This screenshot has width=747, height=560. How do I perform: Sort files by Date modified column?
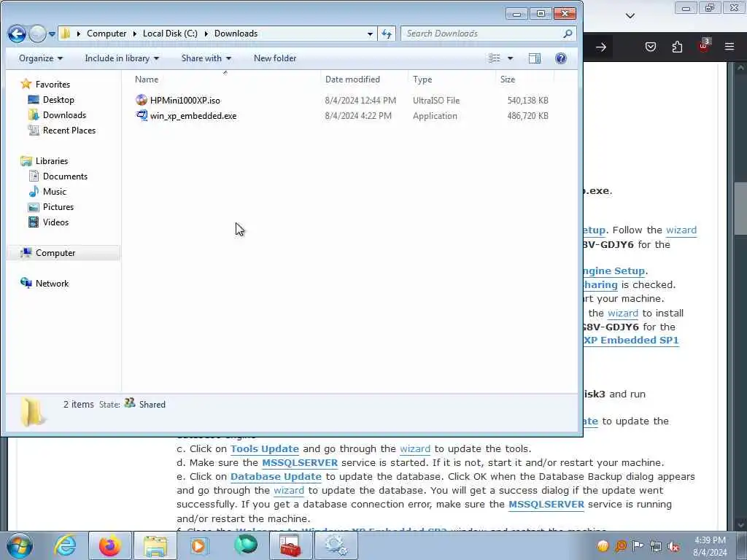[364, 79]
